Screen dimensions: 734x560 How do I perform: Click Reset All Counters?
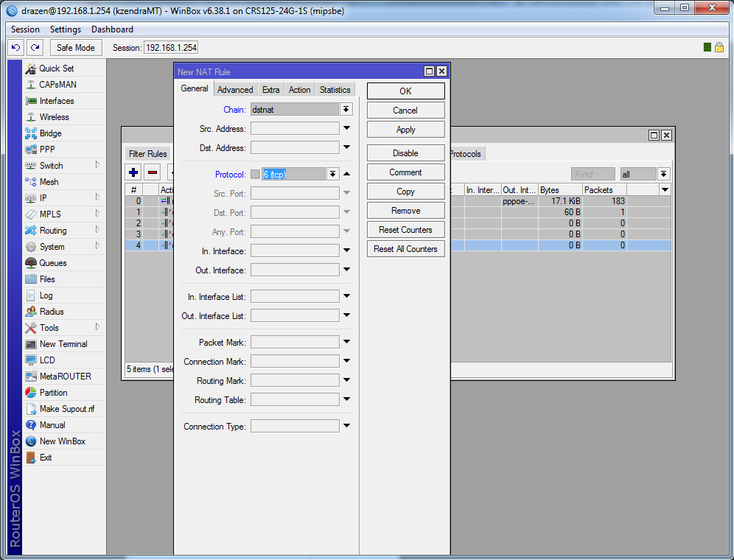405,248
